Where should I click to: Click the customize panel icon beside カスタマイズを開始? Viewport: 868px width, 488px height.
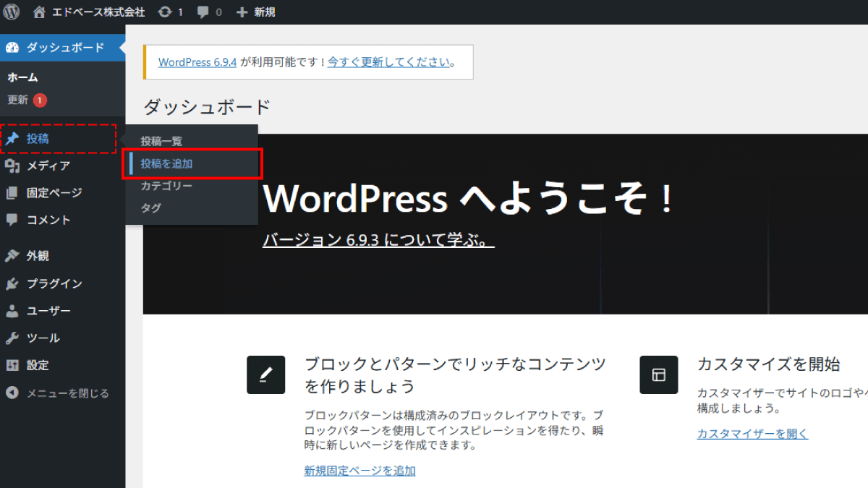coord(658,374)
